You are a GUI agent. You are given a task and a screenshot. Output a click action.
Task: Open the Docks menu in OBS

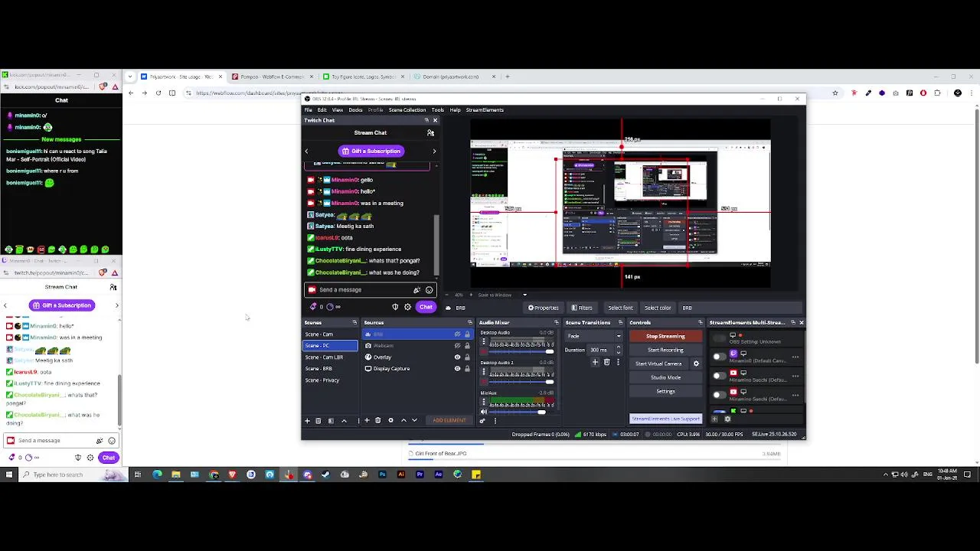pos(355,110)
